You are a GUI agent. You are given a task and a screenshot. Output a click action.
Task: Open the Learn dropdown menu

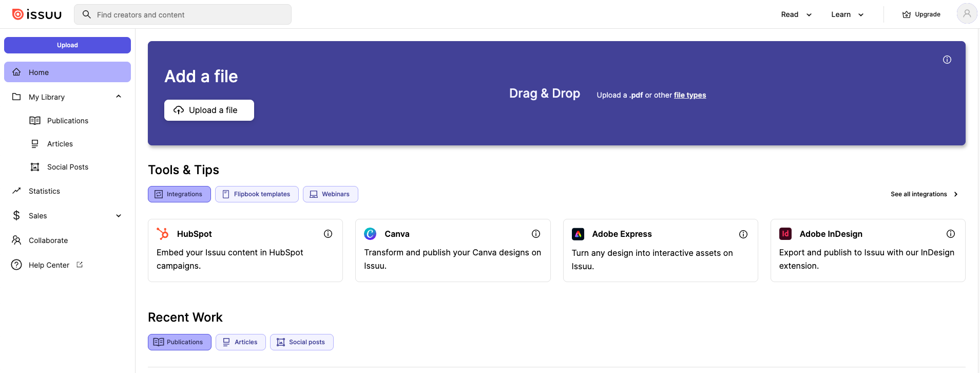pyautogui.click(x=848, y=14)
